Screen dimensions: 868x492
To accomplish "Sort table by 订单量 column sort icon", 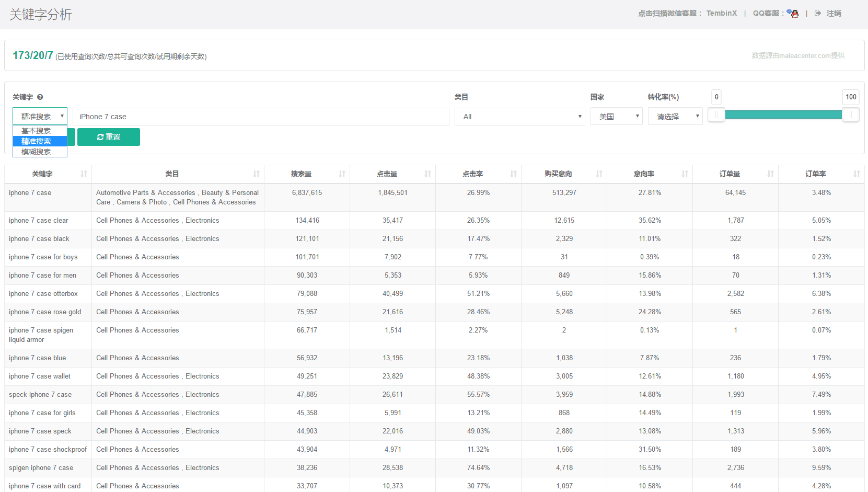I will pos(770,174).
